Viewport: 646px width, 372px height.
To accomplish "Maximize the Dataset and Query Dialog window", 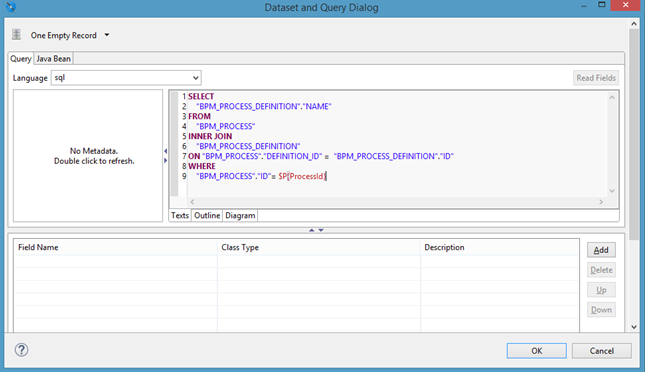I will click(x=602, y=5).
